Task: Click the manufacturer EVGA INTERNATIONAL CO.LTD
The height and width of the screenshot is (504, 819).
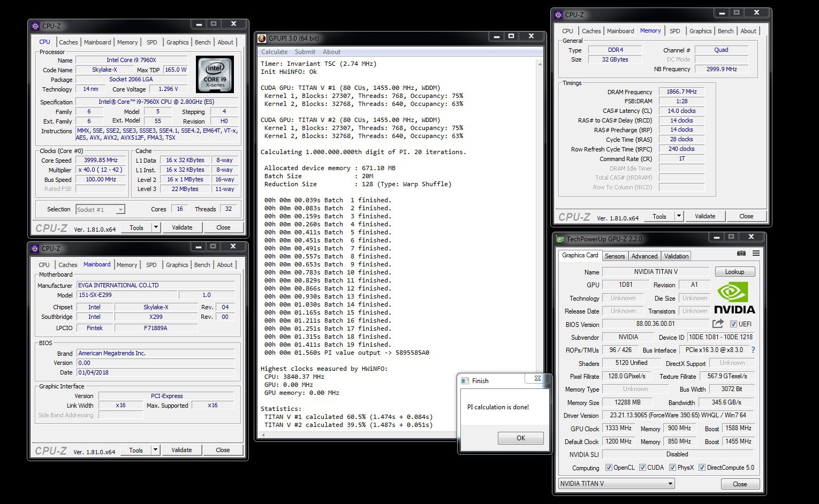Action: (x=156, y=285)
